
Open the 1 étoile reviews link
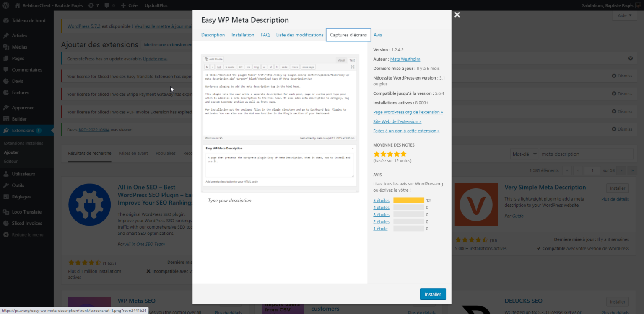tap(380, 229)
